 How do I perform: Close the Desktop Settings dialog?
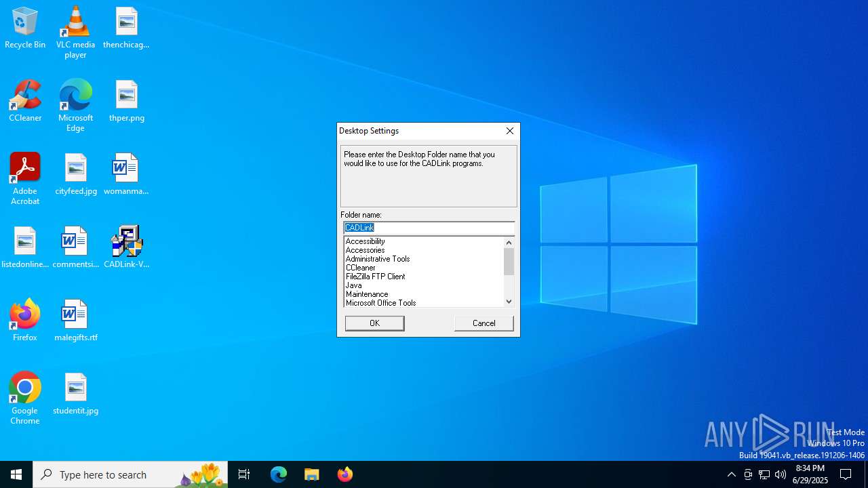(x=510, y=131)
